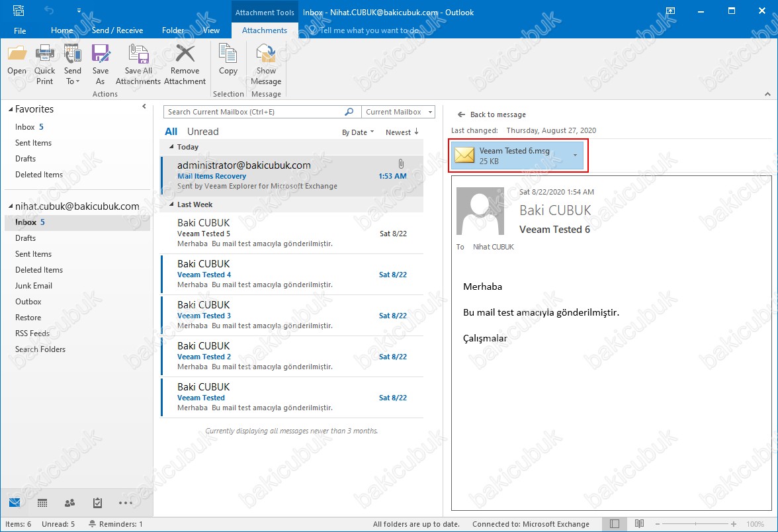
Task: Collapse the Favorites folder group
Action: click(11, 109)
